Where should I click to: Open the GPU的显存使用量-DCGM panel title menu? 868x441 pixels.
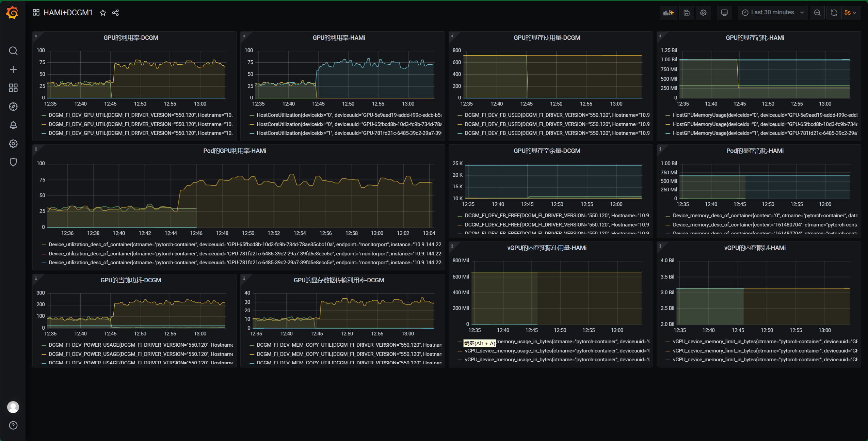(547, 38)
